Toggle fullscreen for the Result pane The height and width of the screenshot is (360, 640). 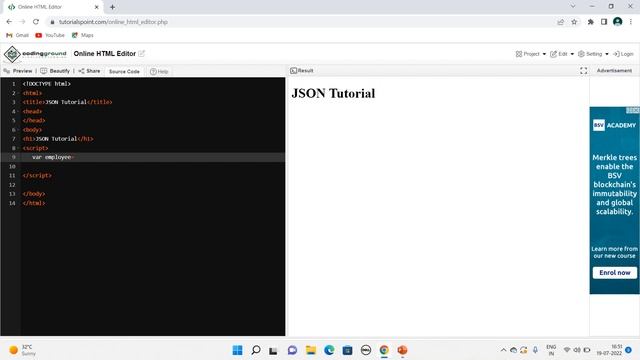tap(584, 71)
